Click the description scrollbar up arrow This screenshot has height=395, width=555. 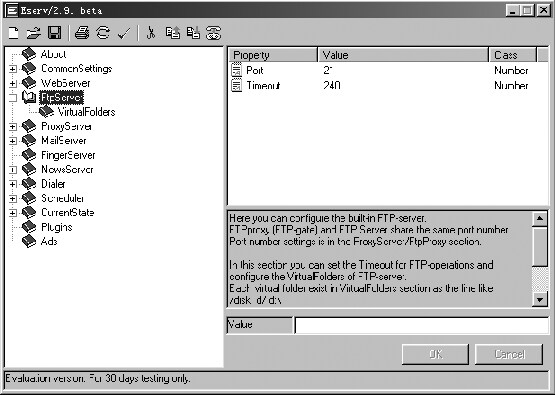[540, 218]
